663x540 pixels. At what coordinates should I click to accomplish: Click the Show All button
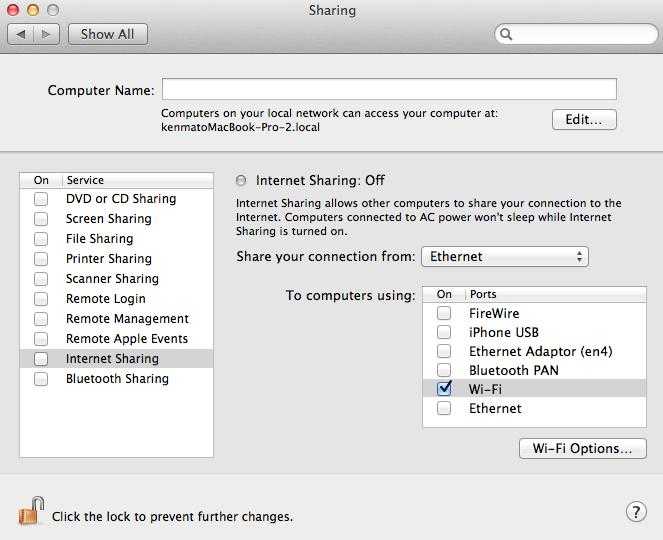(108, 34)
